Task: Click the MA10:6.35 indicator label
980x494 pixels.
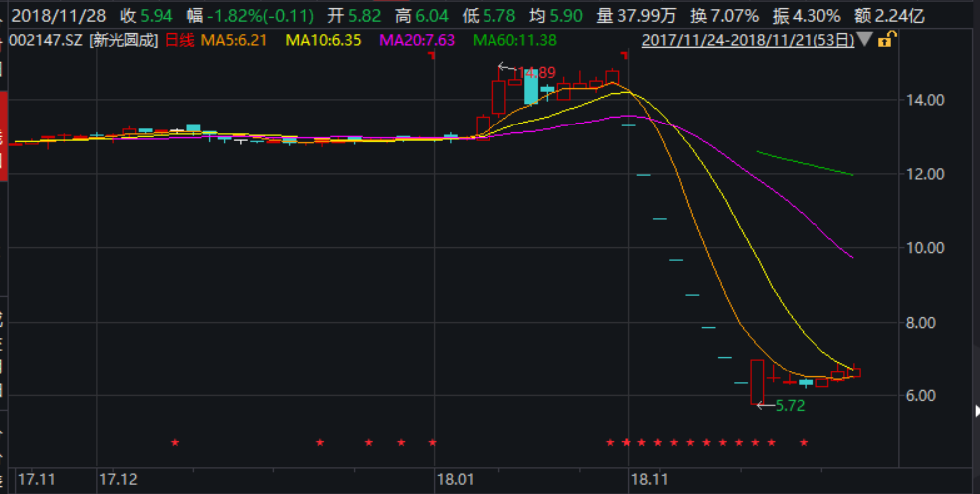Action: 323,41
